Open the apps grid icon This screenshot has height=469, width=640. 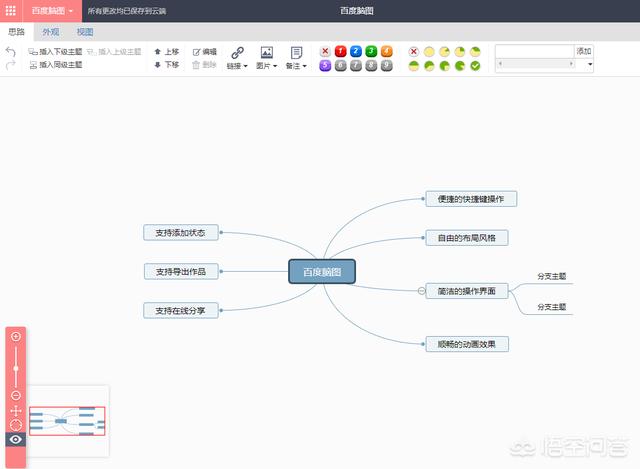(x=11, y=11)
